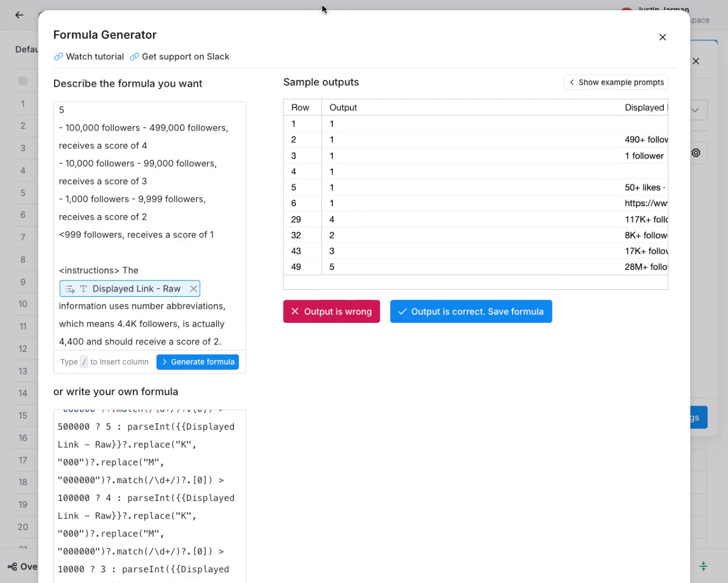
Task: Mark output as wrong
Action: coord(332,311)
